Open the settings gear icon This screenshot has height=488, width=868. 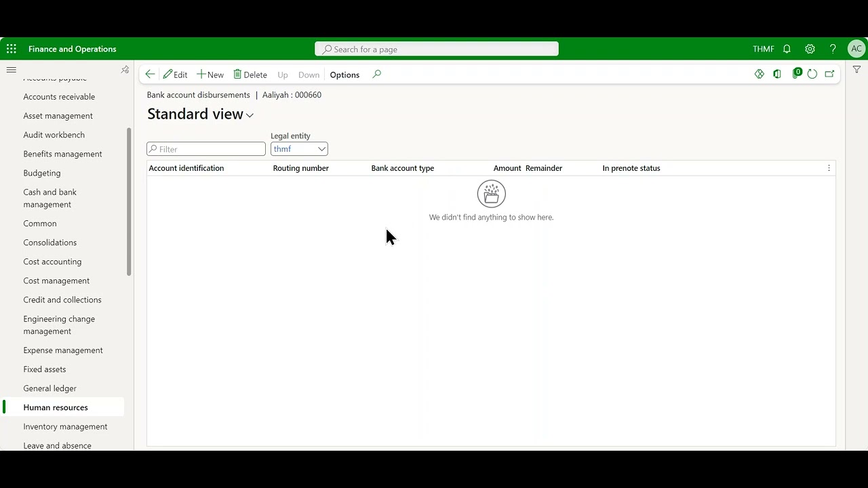pos(810,49)
